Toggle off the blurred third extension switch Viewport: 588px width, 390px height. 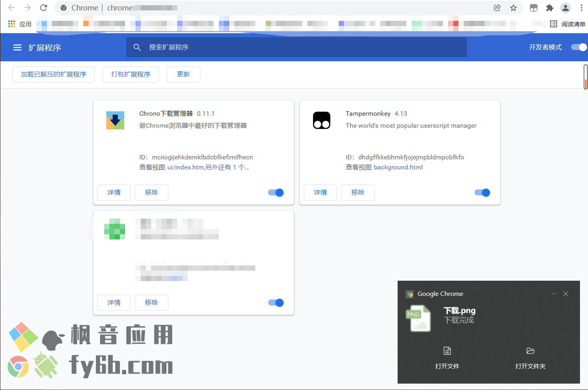[x=276, y=303]
